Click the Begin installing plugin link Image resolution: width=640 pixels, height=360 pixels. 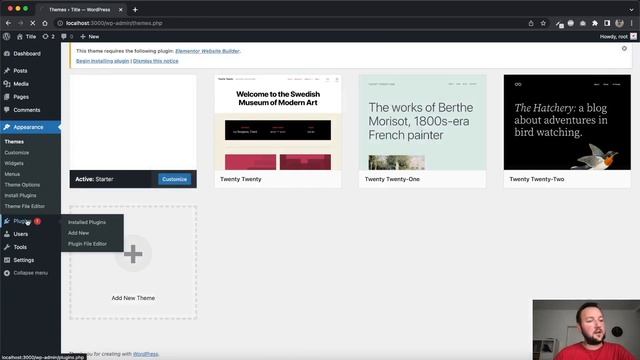click(x=102, y=61)
